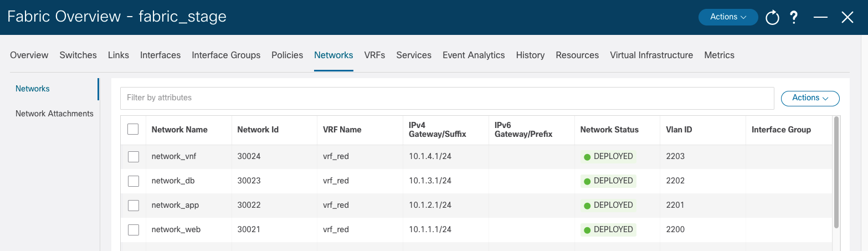Click Vlan ID 2202

tap(675, 181)
